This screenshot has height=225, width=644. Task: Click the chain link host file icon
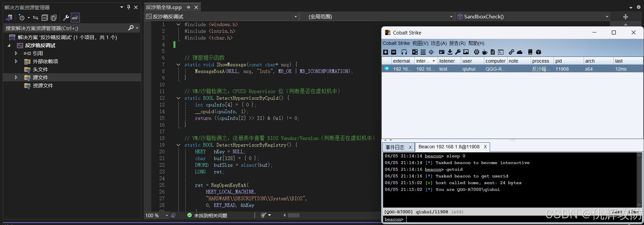click(512, 52)
